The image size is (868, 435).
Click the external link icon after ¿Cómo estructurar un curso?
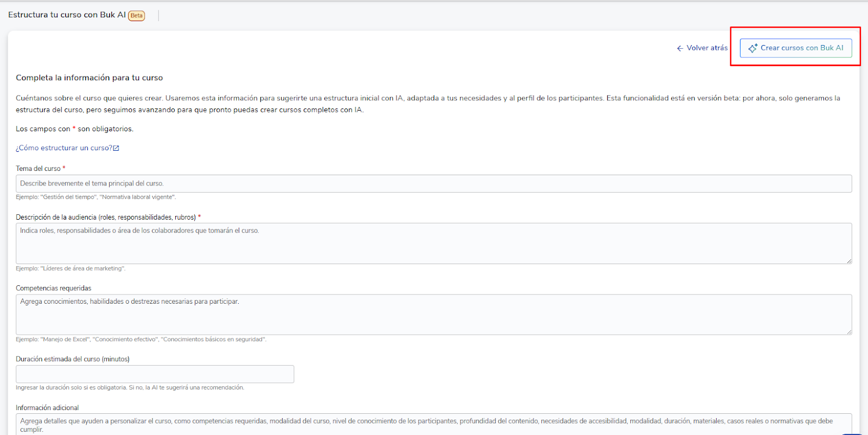(x=116, y=148)
